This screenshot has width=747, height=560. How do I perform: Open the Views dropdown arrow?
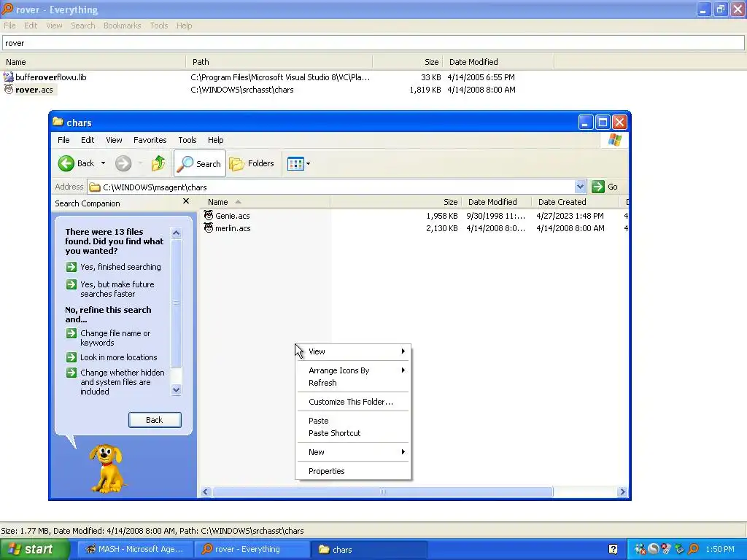[x=309, y=163]
